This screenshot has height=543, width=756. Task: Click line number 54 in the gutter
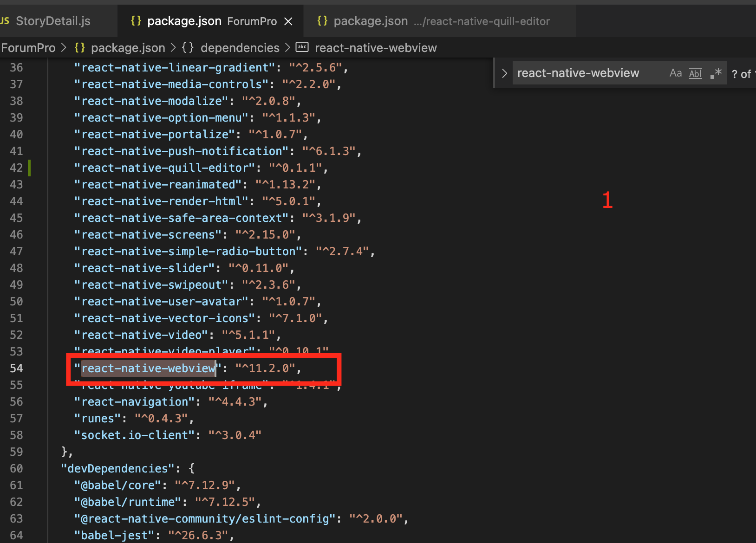16,368
